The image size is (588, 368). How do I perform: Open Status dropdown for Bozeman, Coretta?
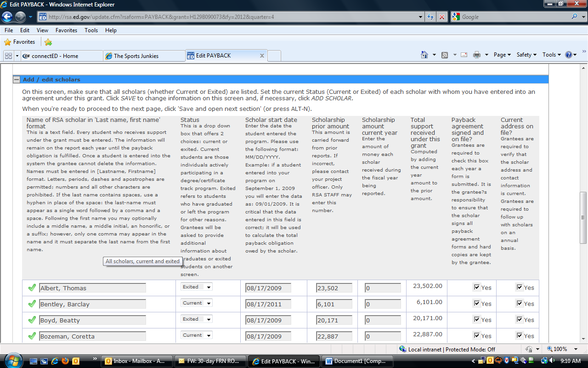pyautogui.click(x=197, y=335)
